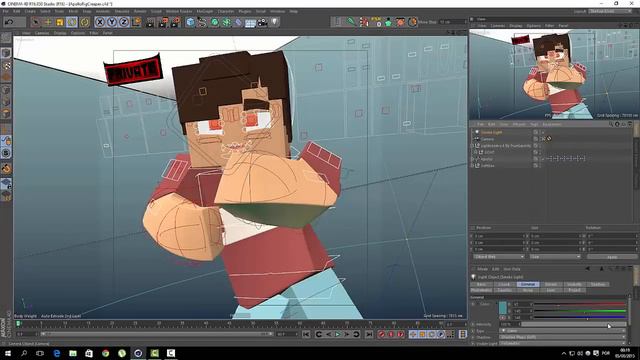Go to end of animation
640x360 pixels.
(369, 334)
